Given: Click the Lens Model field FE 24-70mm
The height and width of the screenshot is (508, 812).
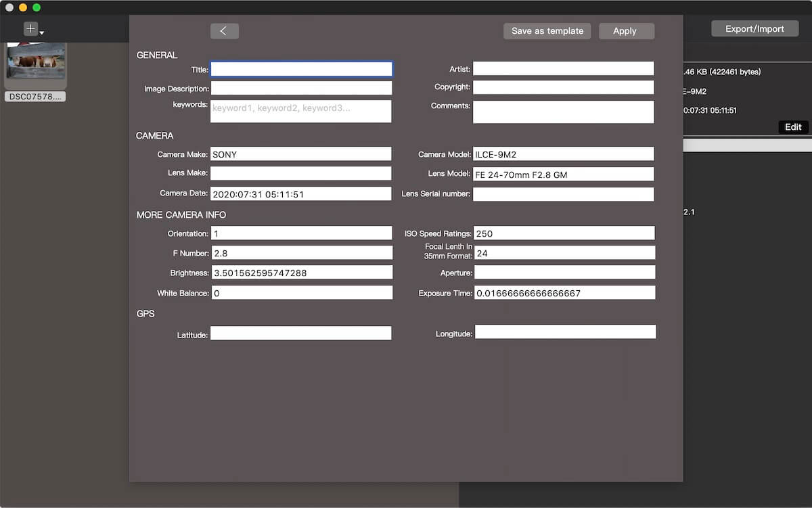Looking at the screenshot, I should point(564,175).
